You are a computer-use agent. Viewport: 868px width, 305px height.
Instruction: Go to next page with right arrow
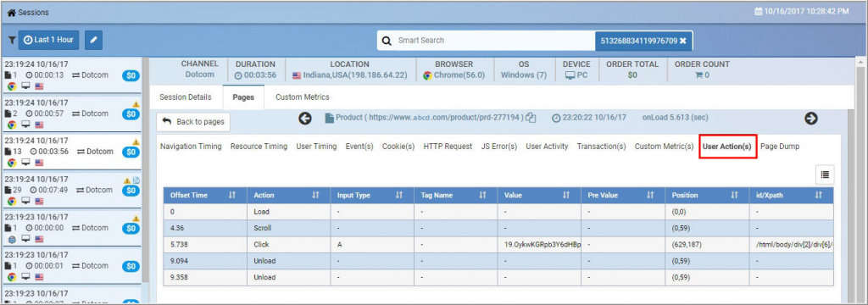(811, 118)
